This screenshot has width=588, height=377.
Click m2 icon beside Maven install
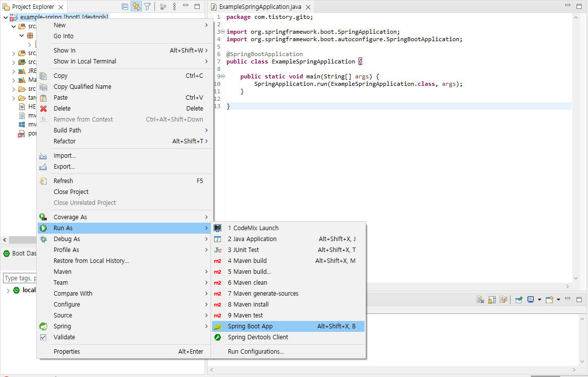(x=218, y=305)
